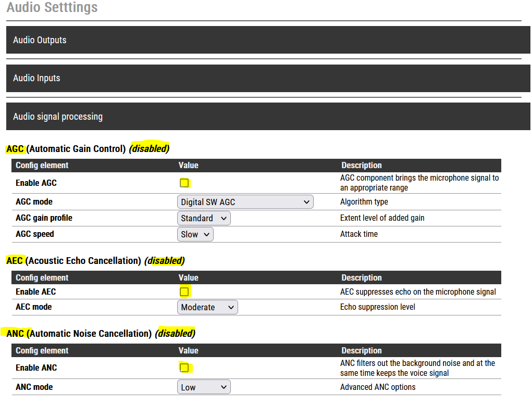Click the AEC (Acoustic Echo Cancellation) heading
The width and height of the screenshot is (532, 405).
[x=83, y=260]
